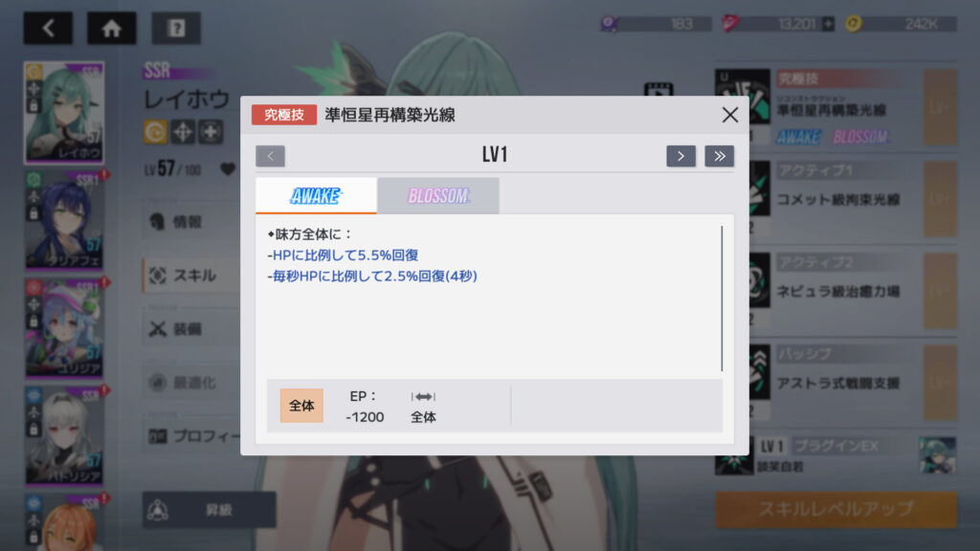Select the 全体 target button
Viewport: 980px width, 551px height.
coord(301,406)
